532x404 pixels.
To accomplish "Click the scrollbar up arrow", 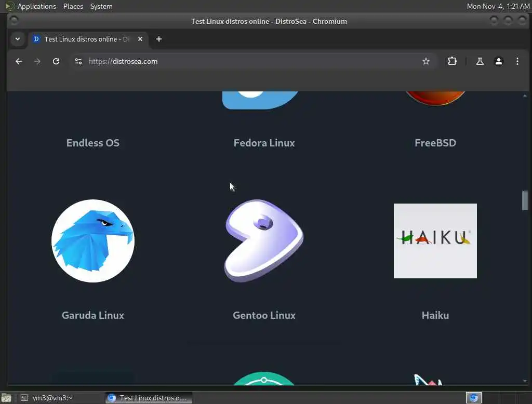I will click(525, 96).
